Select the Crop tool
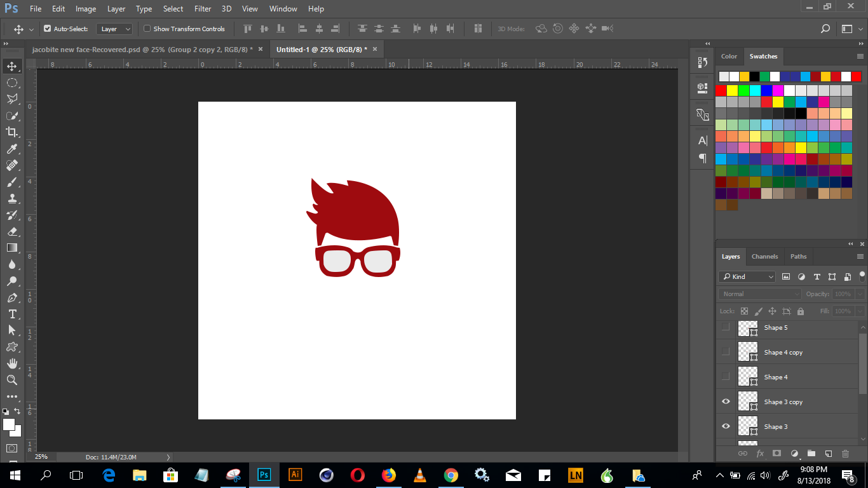The width and height of the screenshot is (868, 488). [12, 132]
